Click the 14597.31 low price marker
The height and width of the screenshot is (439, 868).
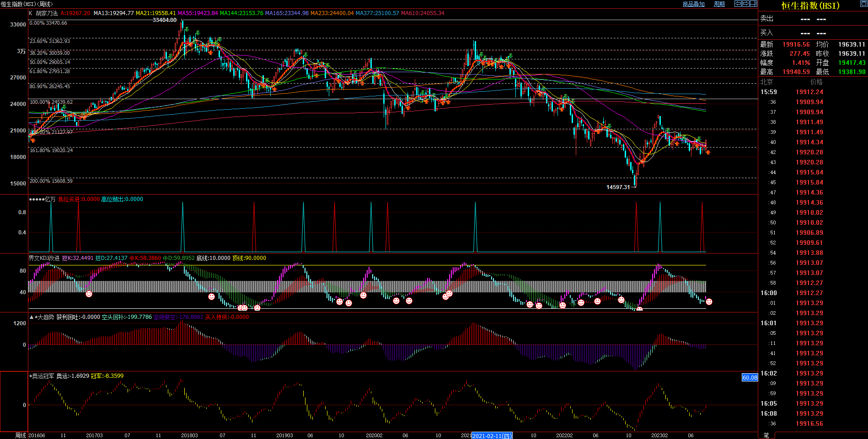[618, 187]
